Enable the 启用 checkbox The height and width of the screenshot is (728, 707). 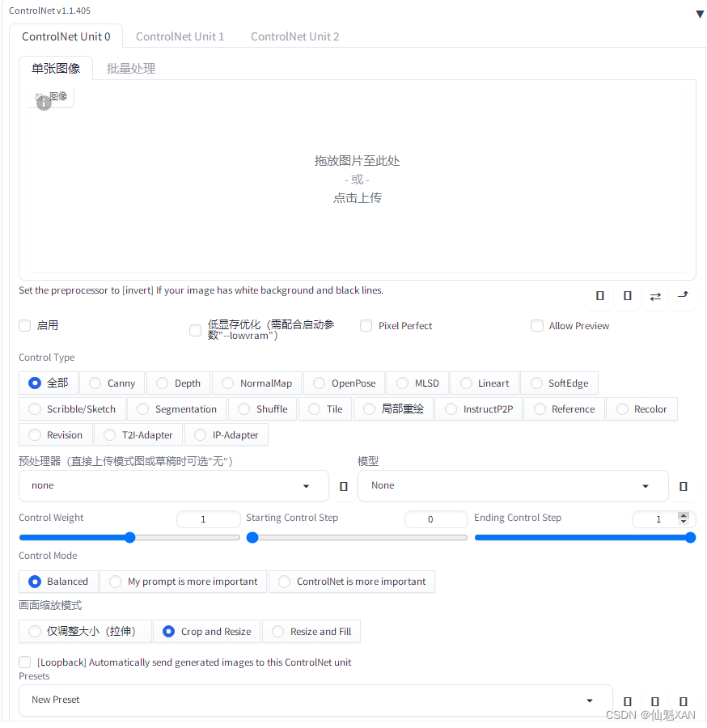point(24,325)
